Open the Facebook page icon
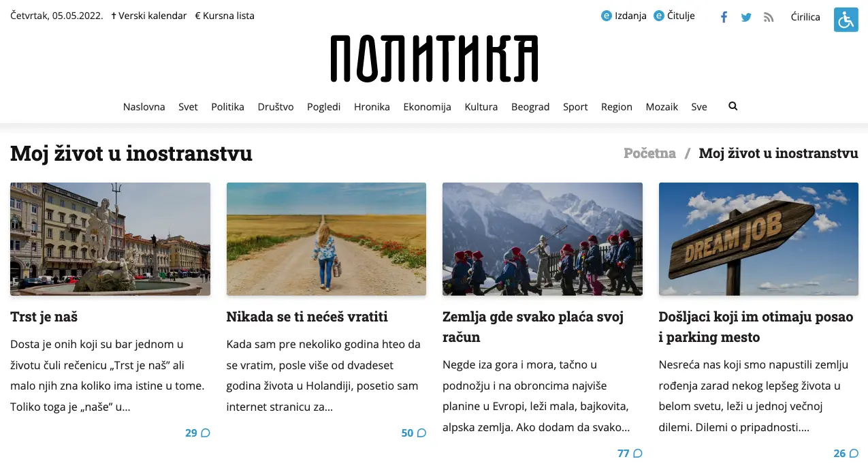The image size is (868, 470). tap(724, 17)
